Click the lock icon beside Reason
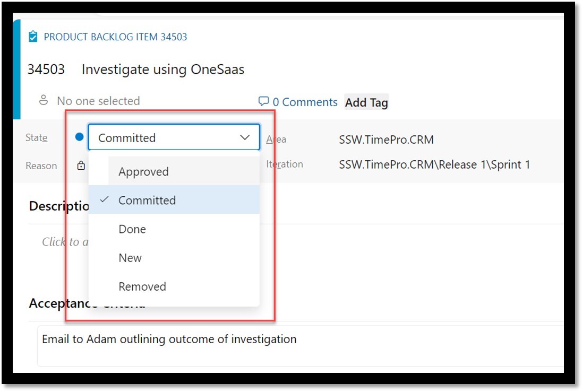 coord(81,165)
